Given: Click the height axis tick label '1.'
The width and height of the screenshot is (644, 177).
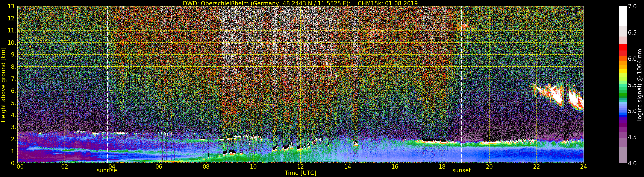Looking at the screenshot, I should [x=14, y=151].
